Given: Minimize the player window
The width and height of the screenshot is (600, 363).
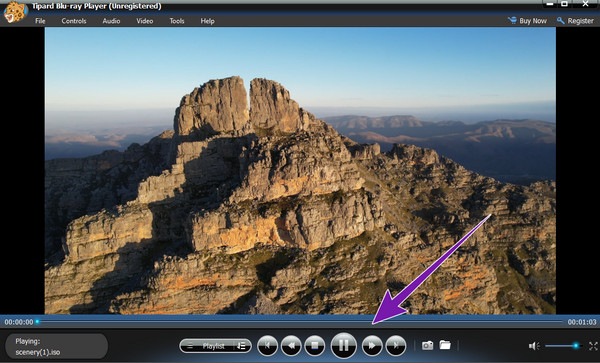Looking at the screenshot, I should pos(550,4).
